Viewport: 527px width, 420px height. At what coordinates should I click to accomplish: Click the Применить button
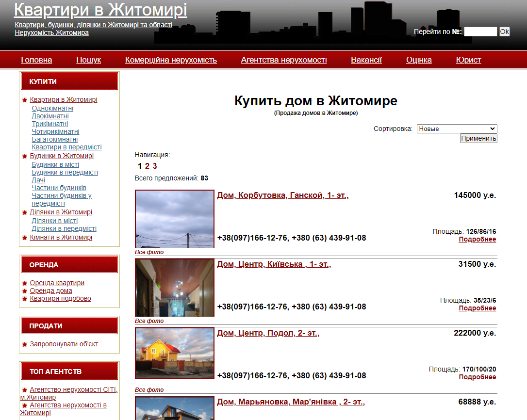click(x=478, y=138)
